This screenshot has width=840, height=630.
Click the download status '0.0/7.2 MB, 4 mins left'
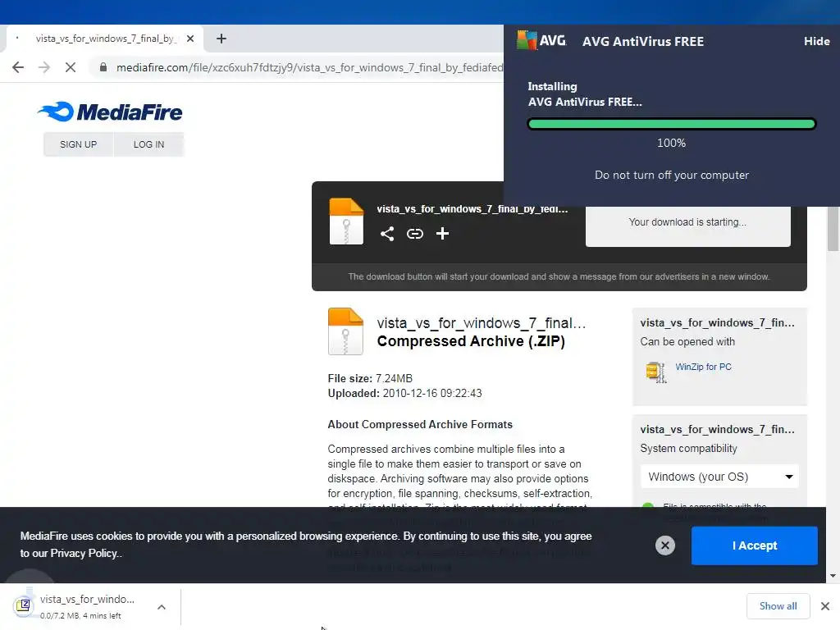[x=80, y=616]
